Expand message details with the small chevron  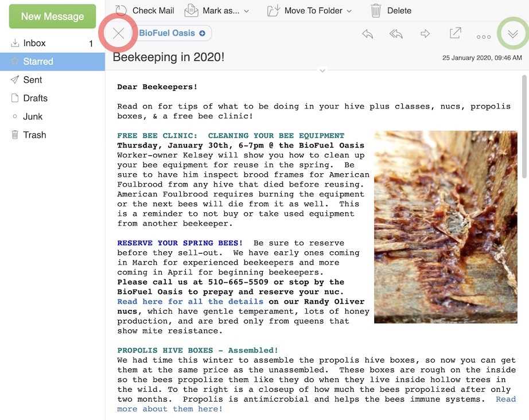tap(322, 70)
